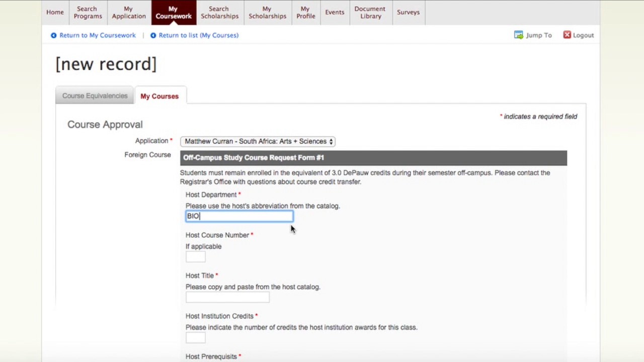This screenshot has width=644, height=362.
Task: Switch to the Course Equivalencies tab
Action: (95, 96)
